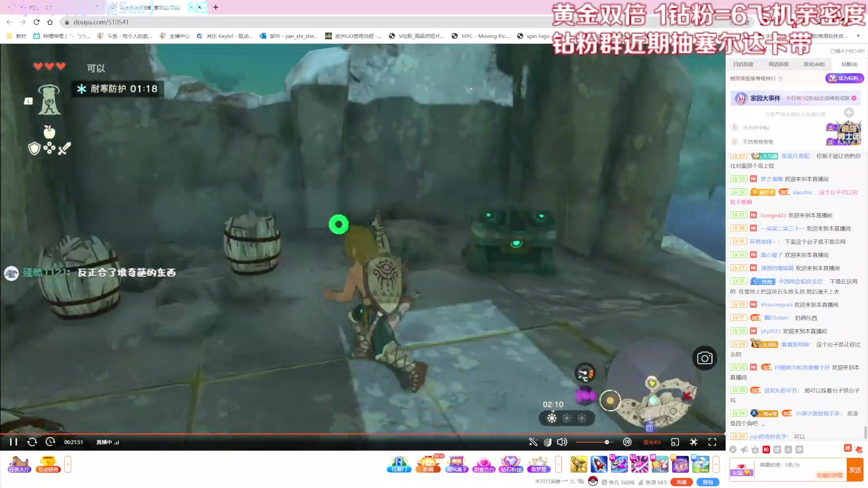This screenshot has height=488, width=868.
Task: Send the golden airplane gift
Action: click(x=578, y=464)
